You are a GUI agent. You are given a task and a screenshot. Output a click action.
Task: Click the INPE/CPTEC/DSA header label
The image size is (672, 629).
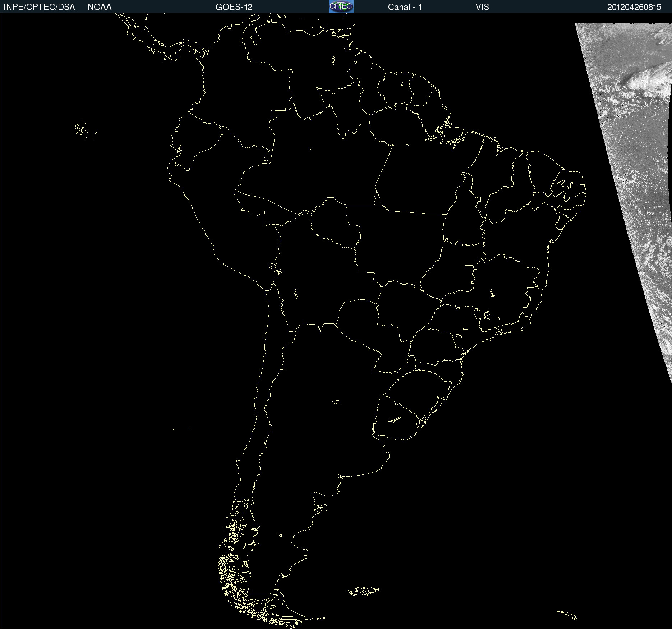pos(39,7)
